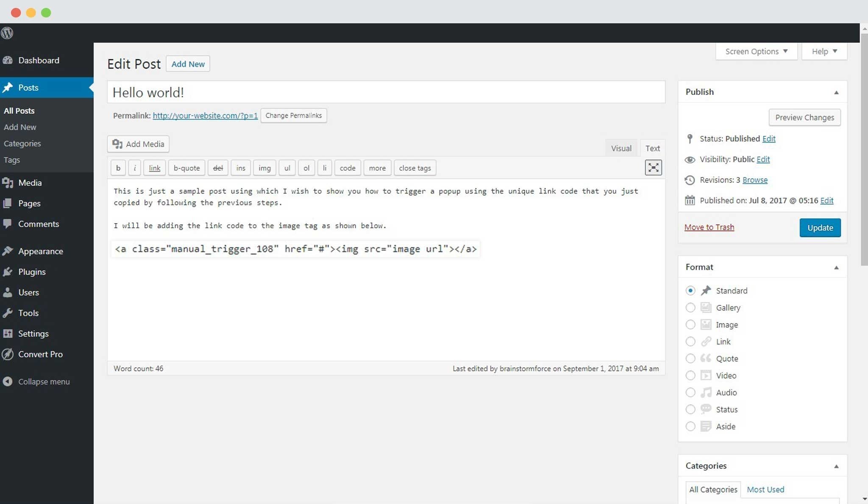The width and height of the screenshot is (868, 504).
Task: Click the Tools wrench icon
Action: click(x=8, y=313)
